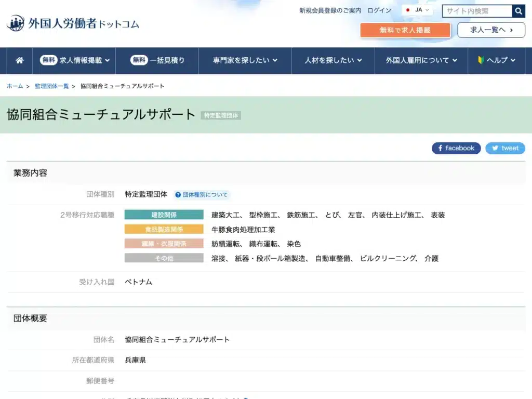This screenshot has height=399, width=532.
Task: Expand 専門家を探したい dropdown
Action: point(245,60)
